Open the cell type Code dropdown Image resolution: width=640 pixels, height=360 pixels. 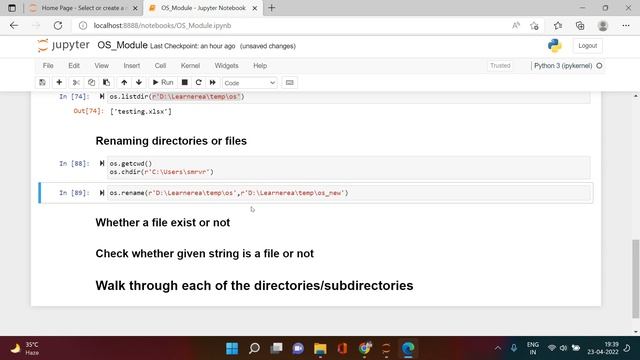coord(249,83)
